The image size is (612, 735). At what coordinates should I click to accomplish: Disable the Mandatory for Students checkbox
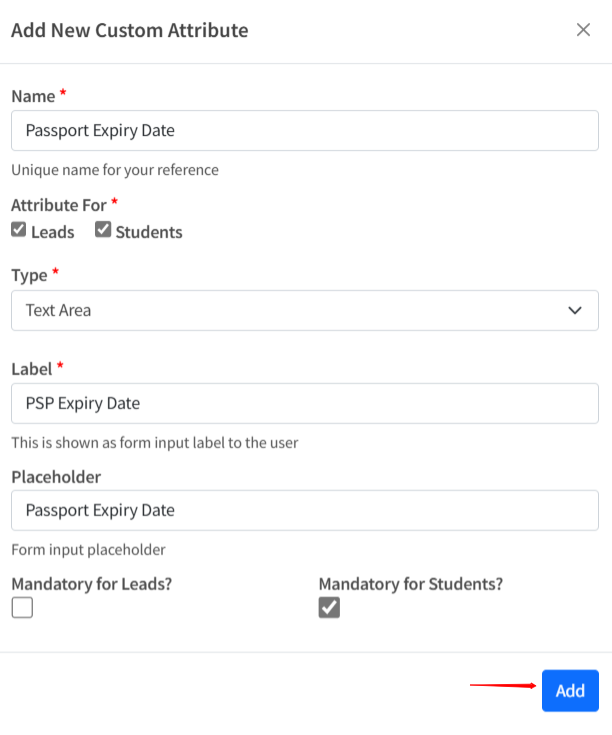click(x=329, y=607)
